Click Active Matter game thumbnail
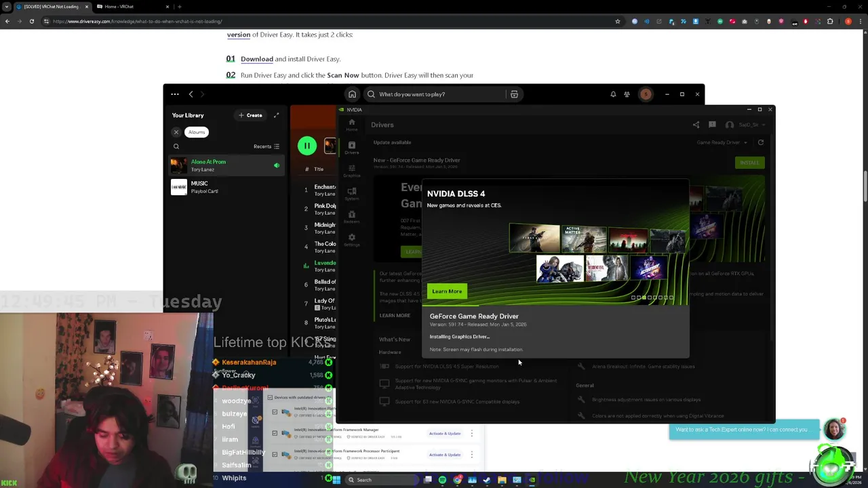 pyautogui.click(x=583, y=239)
